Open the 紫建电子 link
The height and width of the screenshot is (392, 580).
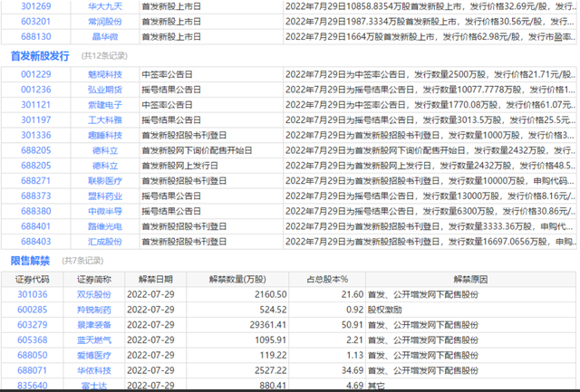[105, 104]
